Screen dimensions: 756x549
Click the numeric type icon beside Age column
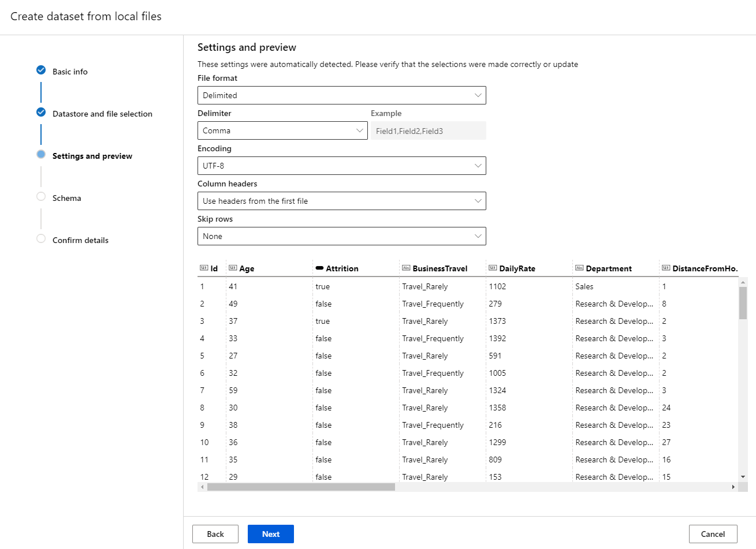click(x=233, y=268)
